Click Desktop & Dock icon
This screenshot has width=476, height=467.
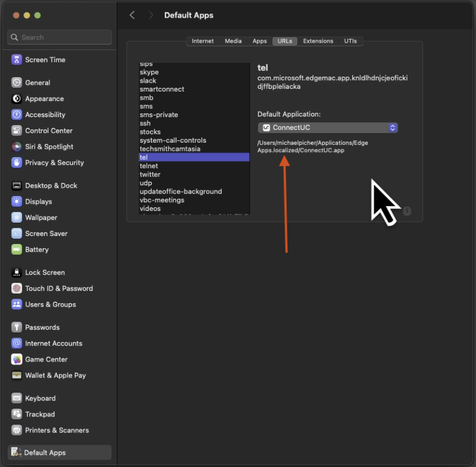point(17,185)
